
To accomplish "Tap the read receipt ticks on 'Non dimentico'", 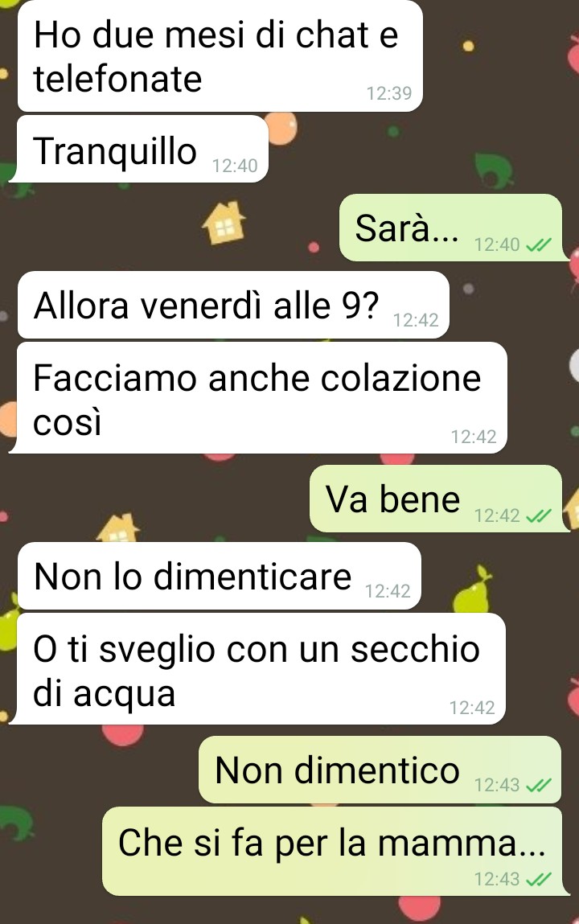I will click(538, 785).
